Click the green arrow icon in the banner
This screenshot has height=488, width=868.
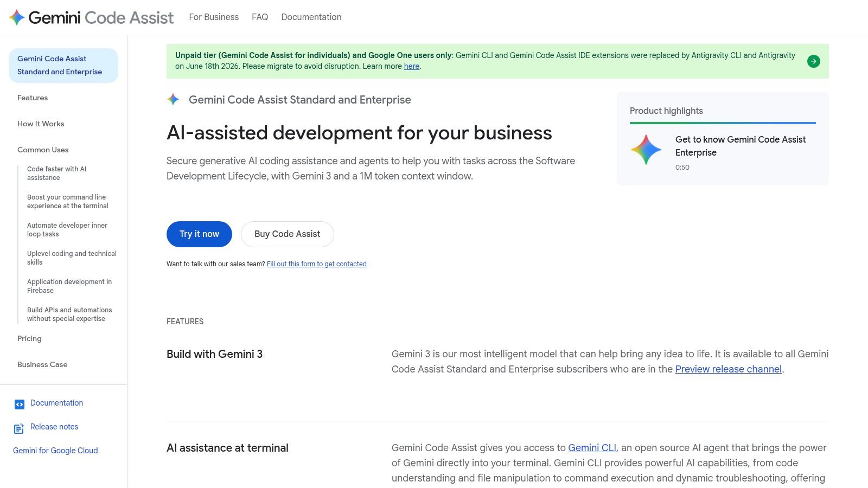[814, 61]
